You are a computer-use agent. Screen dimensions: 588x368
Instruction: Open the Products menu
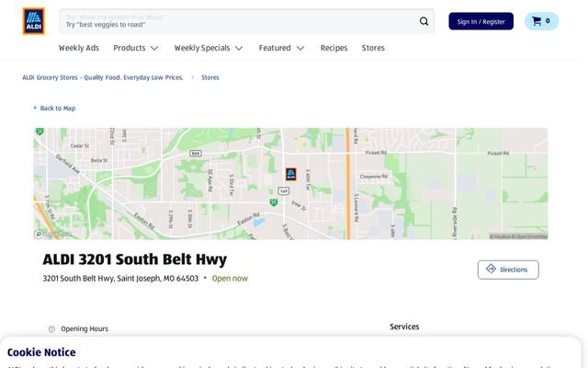129,48
